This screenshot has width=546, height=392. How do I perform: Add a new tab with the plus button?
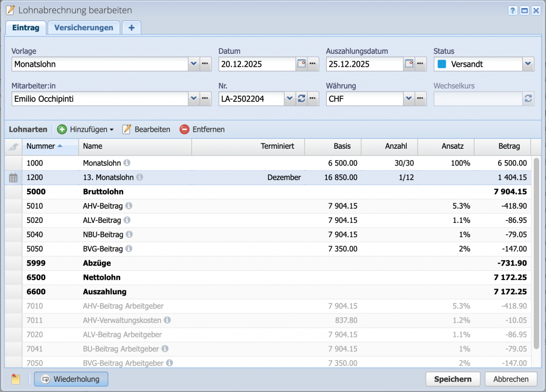point(131,27)
